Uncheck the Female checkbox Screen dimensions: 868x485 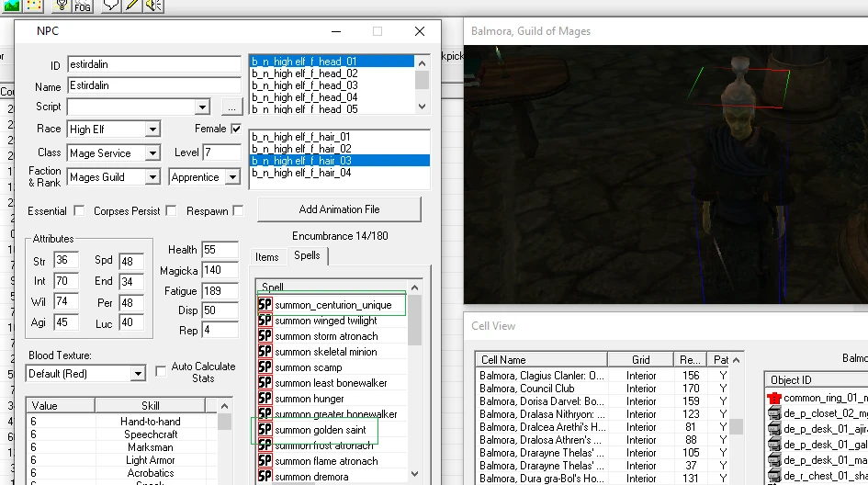pos(236,129)
